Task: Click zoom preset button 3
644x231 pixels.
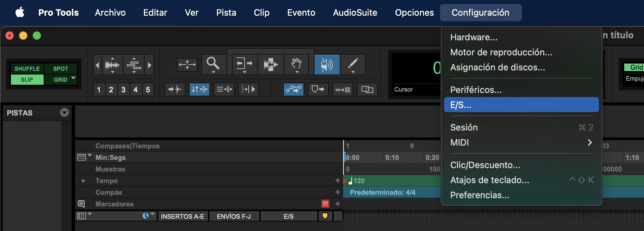Action: 123,90
